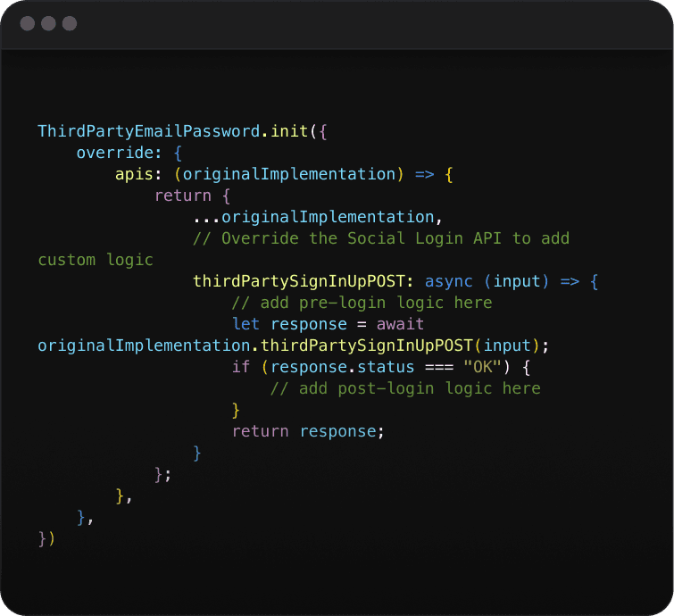Screen dimensions: 674x616
Task: Click the let keyword
Action: (245, 324)
